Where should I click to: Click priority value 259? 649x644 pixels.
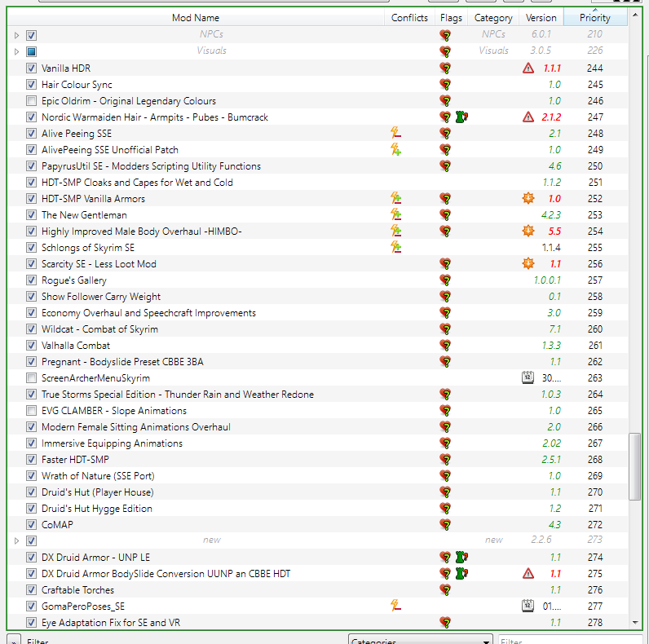(x=594, y=313)
